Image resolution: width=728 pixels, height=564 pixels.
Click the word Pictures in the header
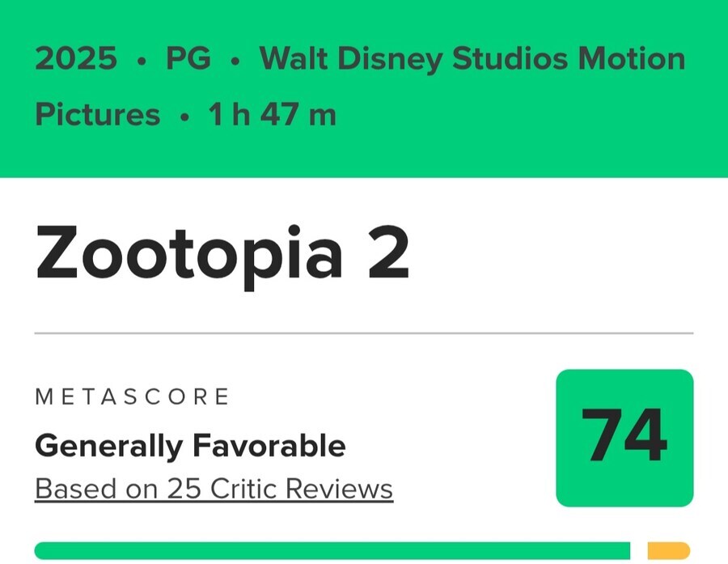(x=97, y=115)
